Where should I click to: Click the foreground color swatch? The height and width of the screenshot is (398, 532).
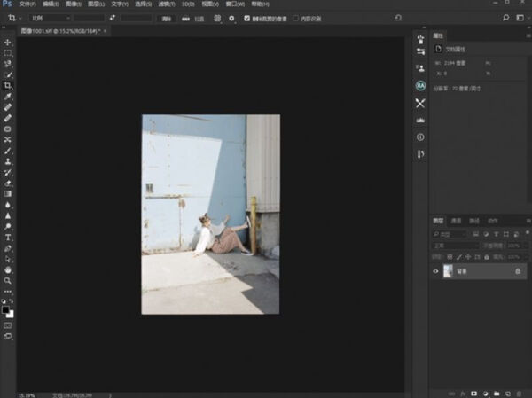(x=6, y=309)
